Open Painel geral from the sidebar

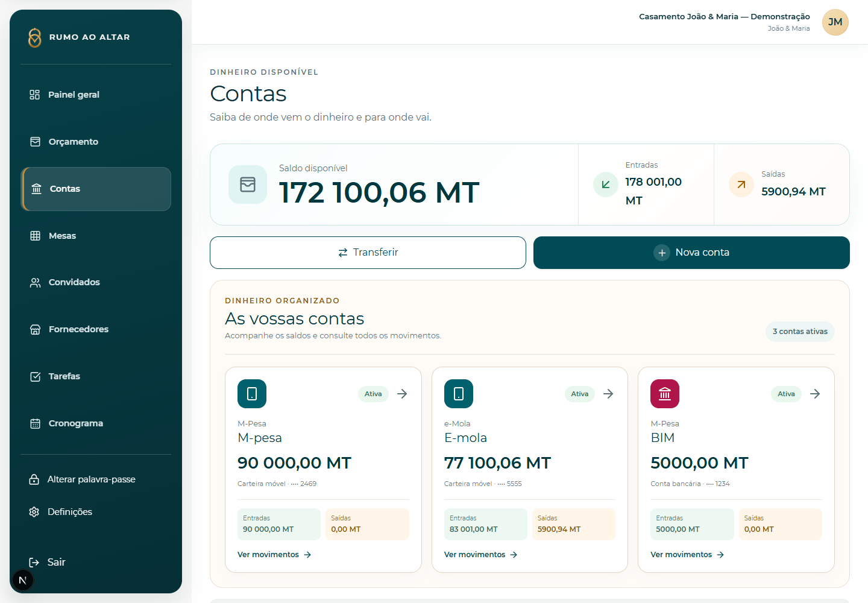point(96,95)
